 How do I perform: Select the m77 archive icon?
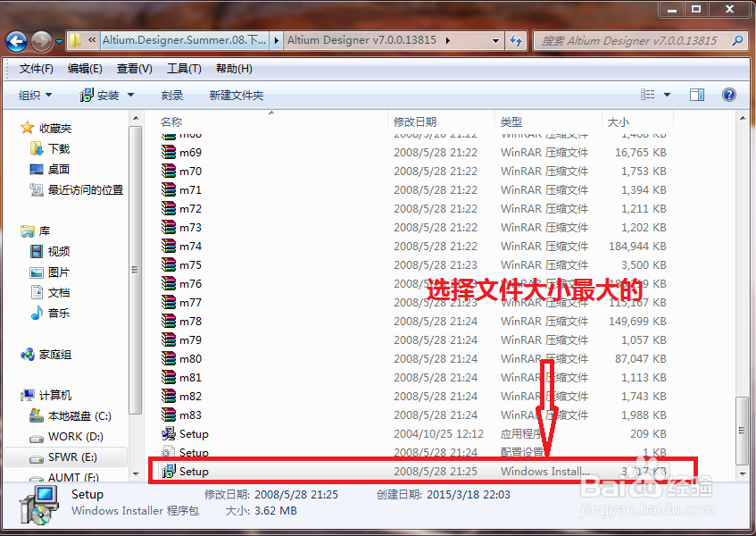(169, 303)
